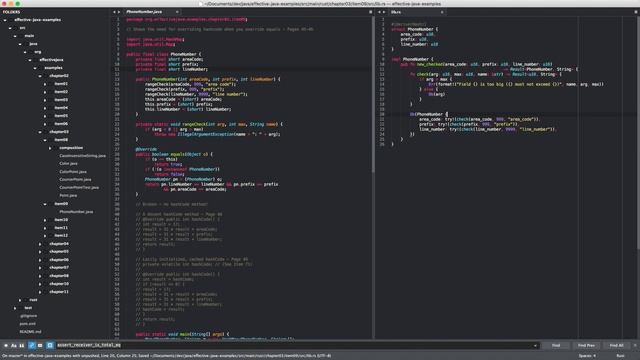Screen dimensions: 640x360
Task: Toggle regular expression search in find bar
Action: [6, 345]
